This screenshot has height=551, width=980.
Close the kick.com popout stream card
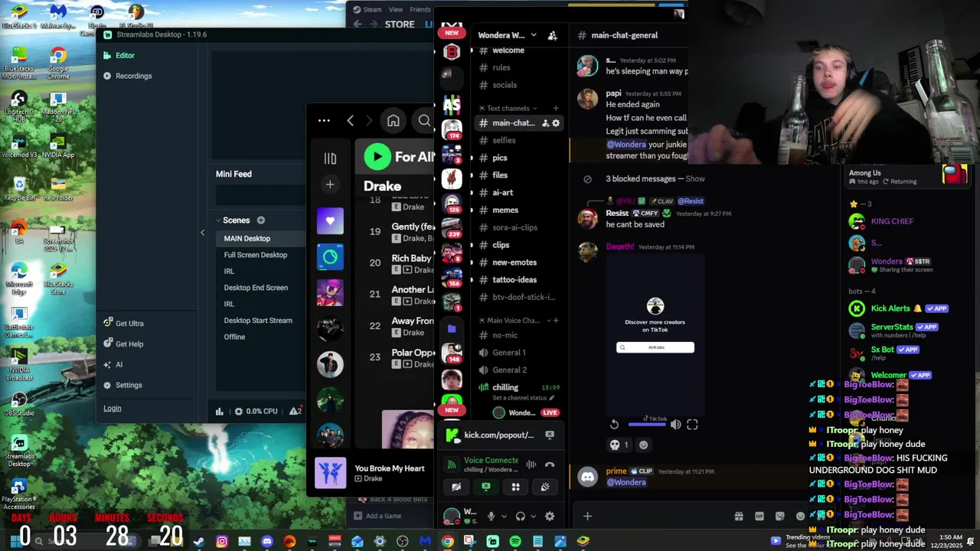tap(550, 435)
